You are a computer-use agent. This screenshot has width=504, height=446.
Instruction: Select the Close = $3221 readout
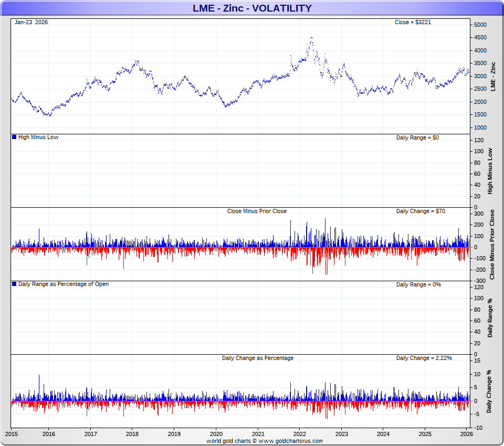coord(413,22)
